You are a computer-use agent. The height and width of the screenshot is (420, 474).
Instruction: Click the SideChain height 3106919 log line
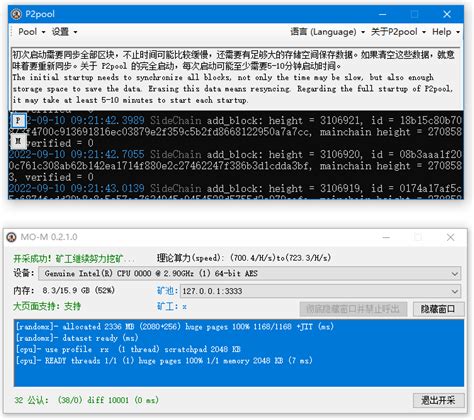click(235, 188)
